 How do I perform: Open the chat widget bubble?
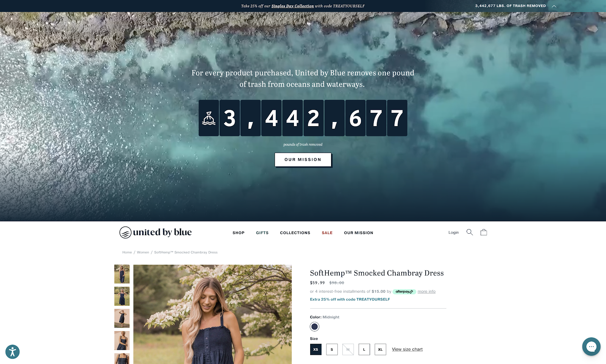(x=591, y=347)
